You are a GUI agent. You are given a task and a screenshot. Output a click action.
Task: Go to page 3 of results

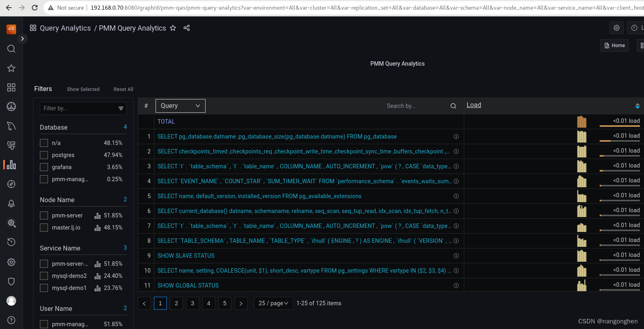193,303
